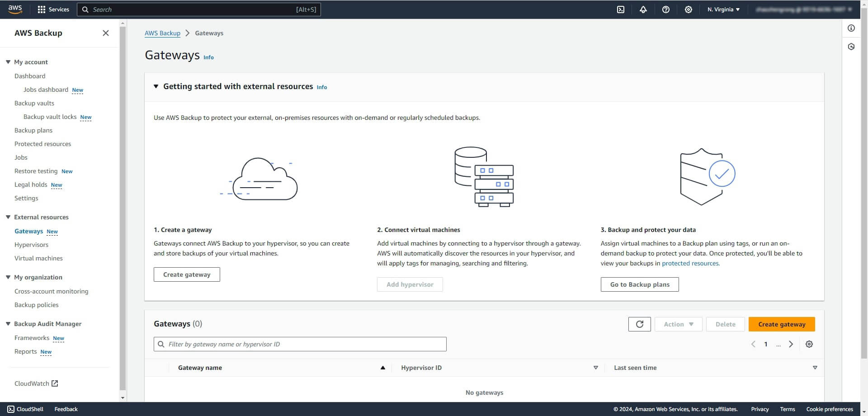868x416 pixels.
Task: Open CloudWatch external link icon
Action: [55, 383]
